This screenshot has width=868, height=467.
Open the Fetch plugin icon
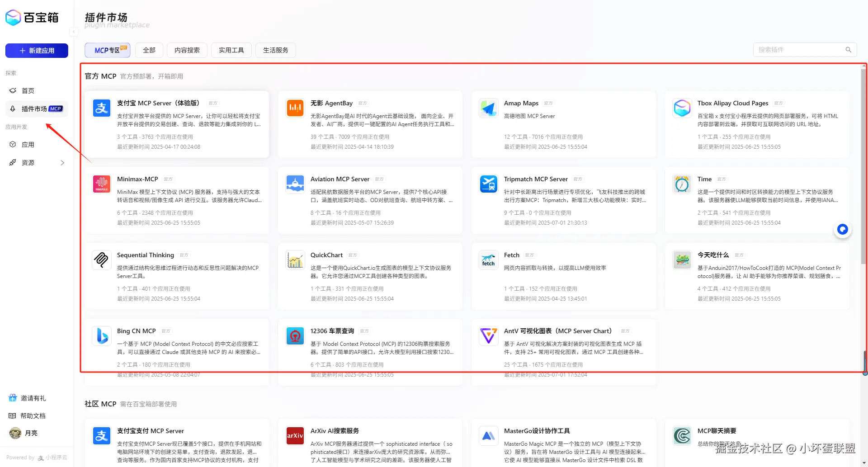click(x=489, y=260)
